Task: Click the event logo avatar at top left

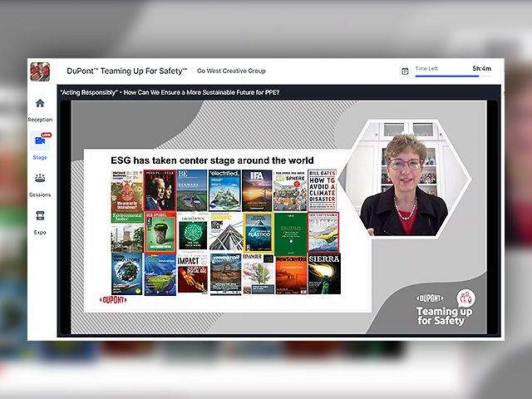Action: coord(40,71)
